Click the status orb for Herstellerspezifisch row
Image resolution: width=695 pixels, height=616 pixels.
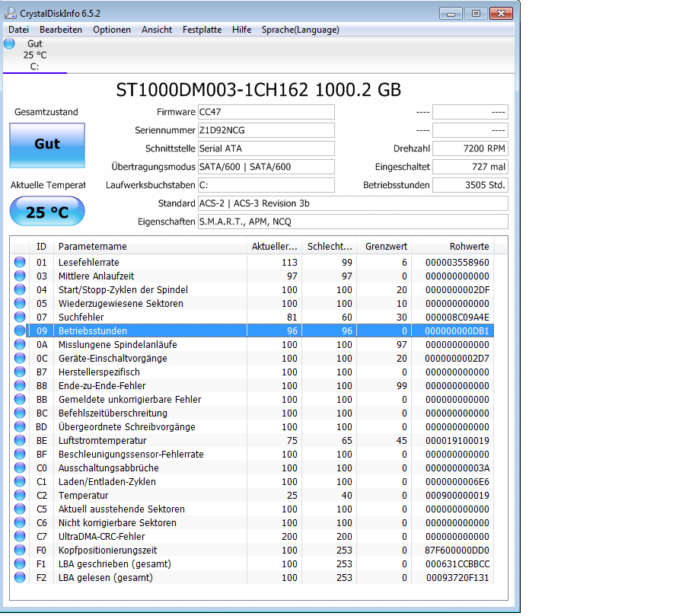20,372
